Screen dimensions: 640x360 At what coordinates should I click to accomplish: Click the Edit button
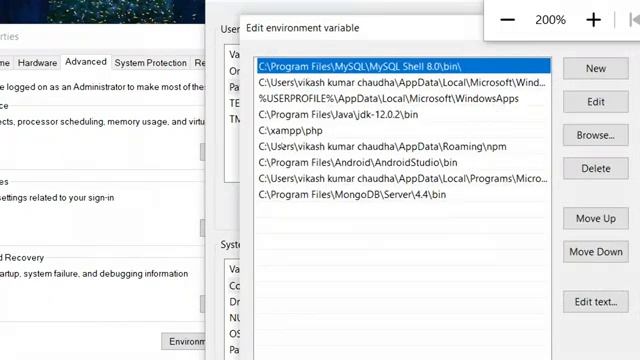click(x=596, y=102)
